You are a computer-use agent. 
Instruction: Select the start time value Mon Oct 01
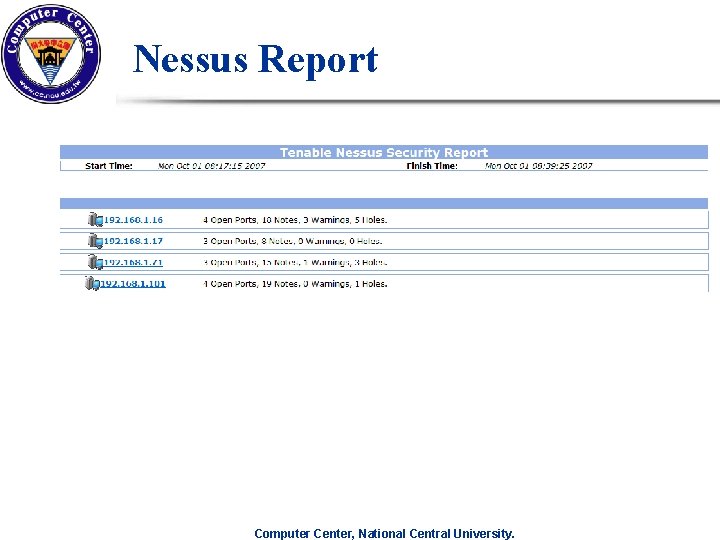[212, 166]
